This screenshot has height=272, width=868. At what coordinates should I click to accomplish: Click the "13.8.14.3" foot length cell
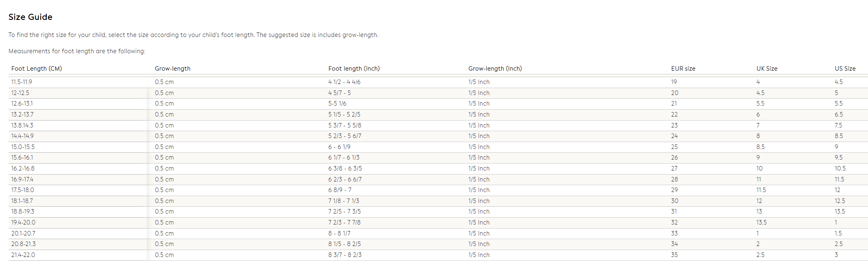coord(22,125)
